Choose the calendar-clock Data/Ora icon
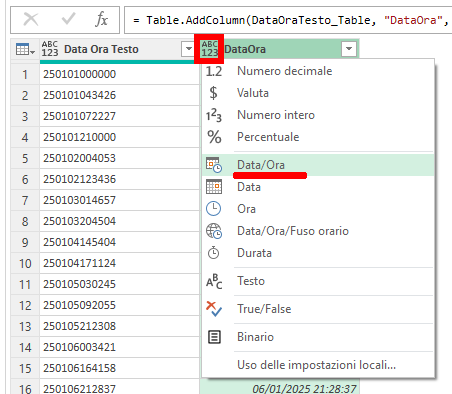Screen dimensions: 452x394 (214, 165)
